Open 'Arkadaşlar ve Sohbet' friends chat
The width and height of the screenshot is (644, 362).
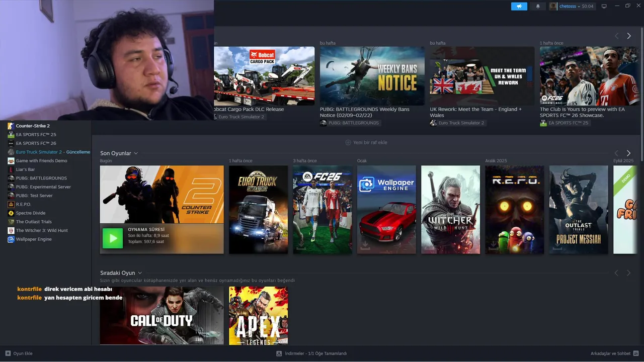(614, 353)
